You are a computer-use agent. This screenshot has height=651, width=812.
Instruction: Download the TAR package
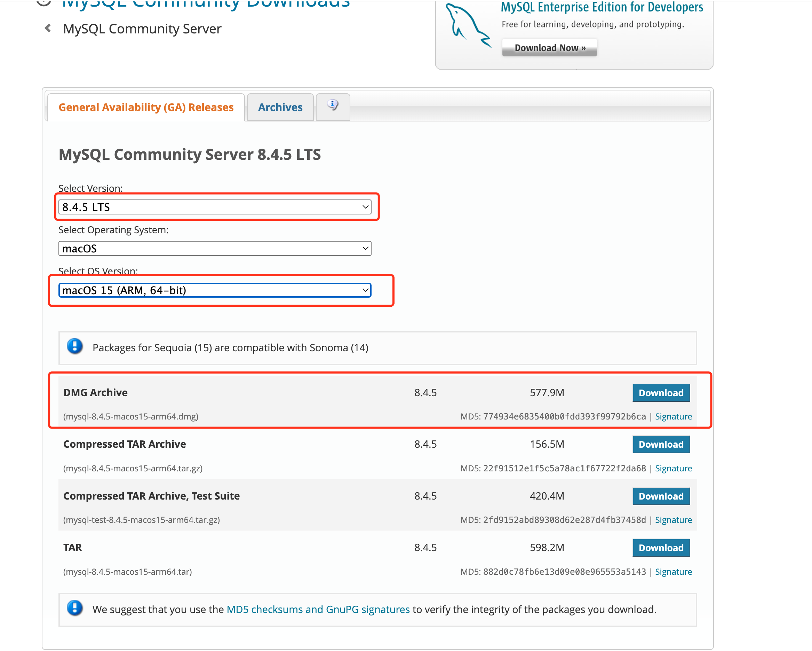pos(661,548)
